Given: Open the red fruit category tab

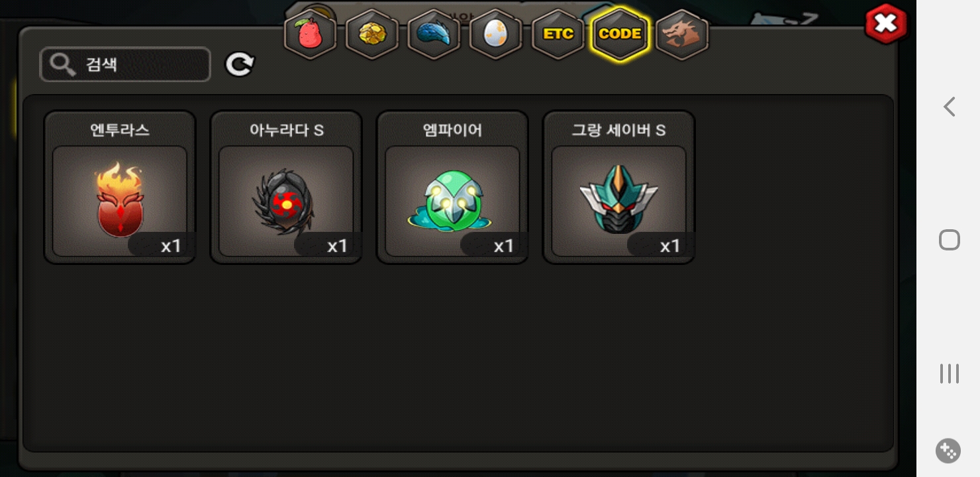Looking at the screenshot, I should (310, 34).
